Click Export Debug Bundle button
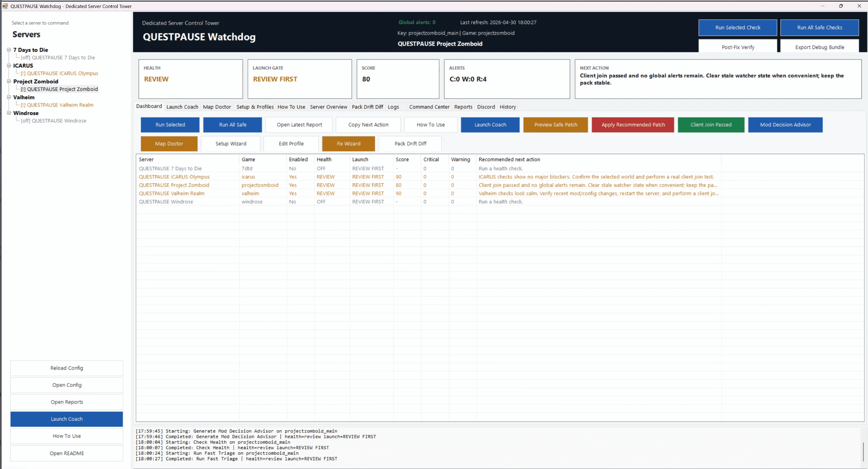This screenshot has height=469, width=868. tap(819, 47)
